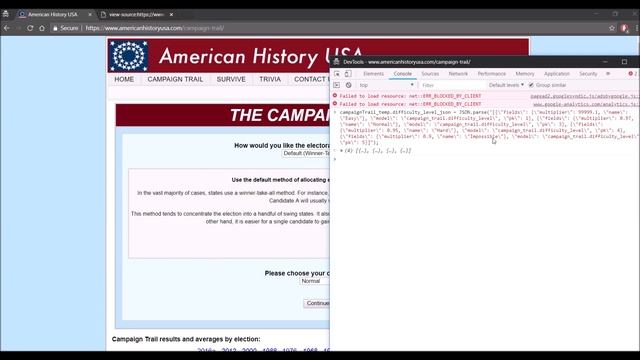Clear the console with the ban icon
Image resolution: width=640 pixels, height=360 pixels.
pyautogui.click(x=349, y=85)
